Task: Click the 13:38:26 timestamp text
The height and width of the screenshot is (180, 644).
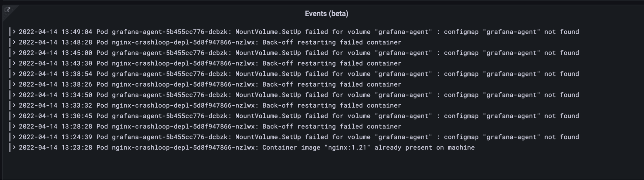Action: pyautogui.click(x=55, y=84)
